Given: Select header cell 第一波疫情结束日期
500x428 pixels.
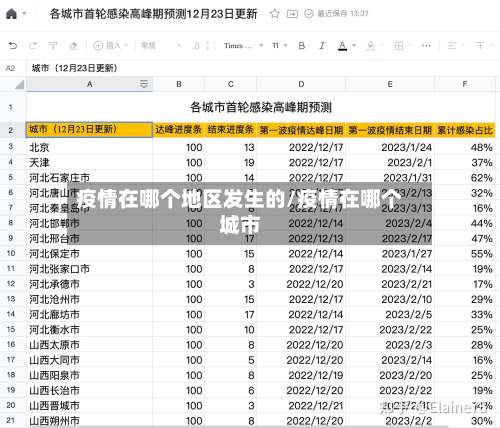Looking at the screenshot, I should point(390,130).
